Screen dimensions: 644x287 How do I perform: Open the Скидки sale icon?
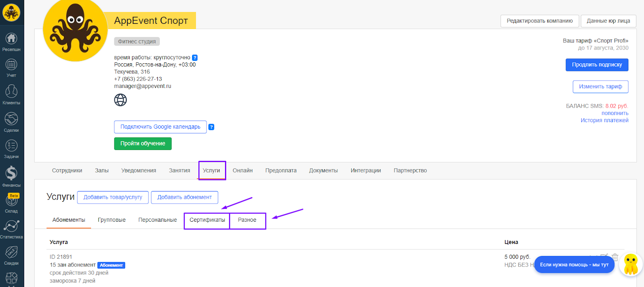[11, 253]
